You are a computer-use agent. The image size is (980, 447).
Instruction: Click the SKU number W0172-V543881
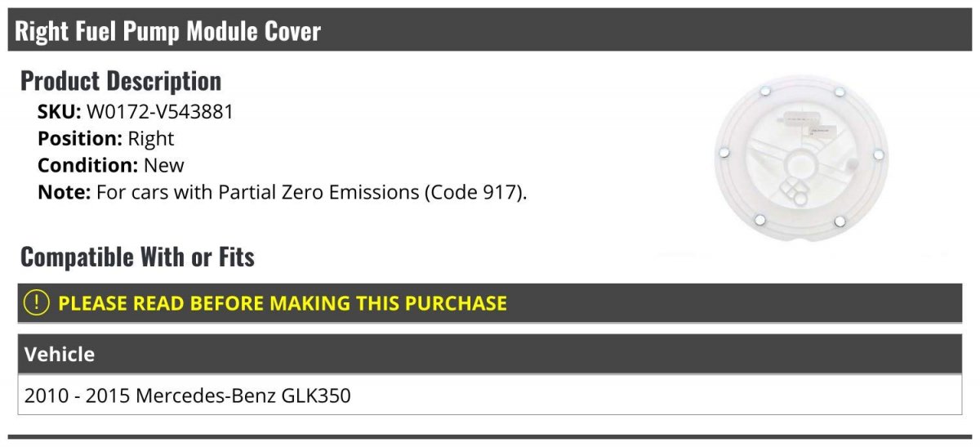160,111
